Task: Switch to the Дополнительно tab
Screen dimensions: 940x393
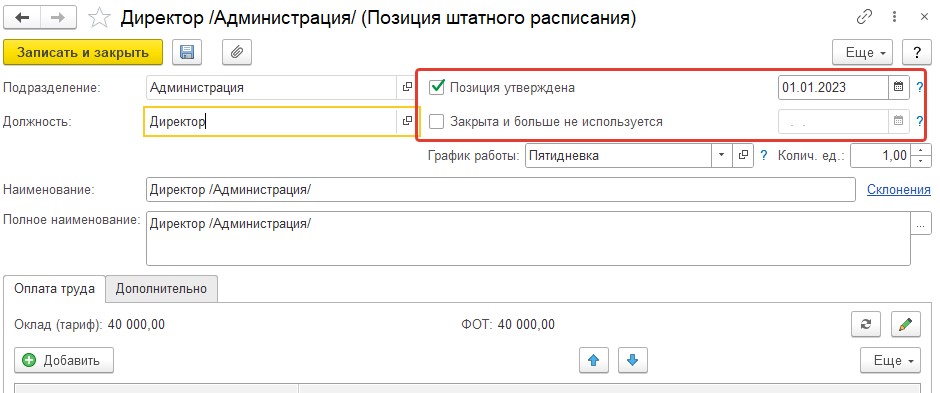Action: click(x=161, y=289)
